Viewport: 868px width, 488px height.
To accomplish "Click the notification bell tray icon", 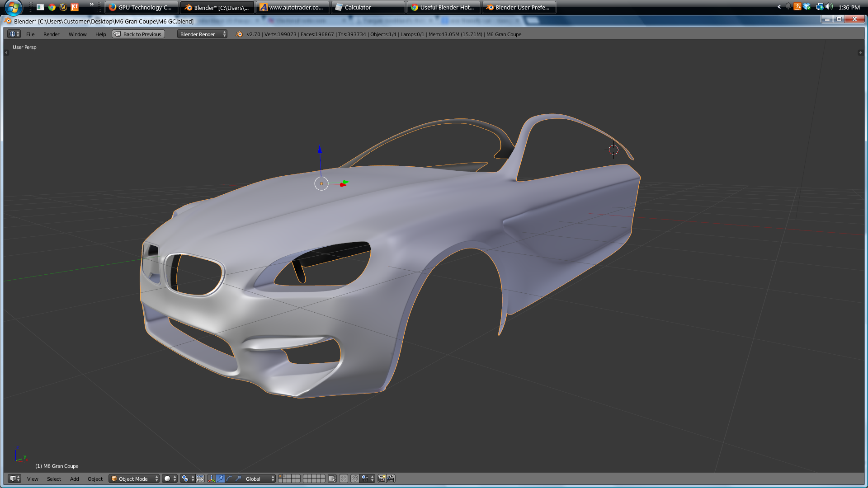I will [788, 6].
